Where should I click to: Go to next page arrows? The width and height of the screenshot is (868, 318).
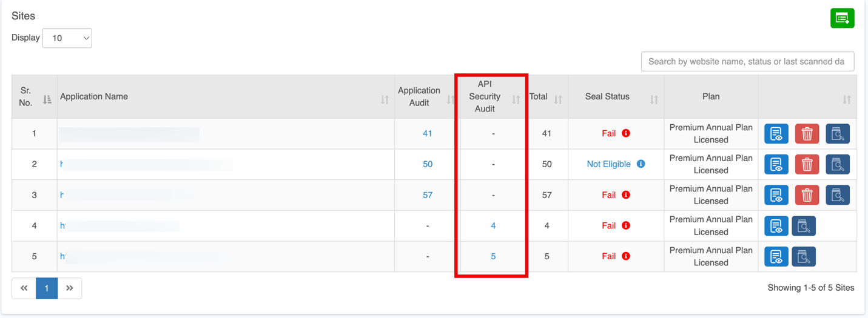[x=70, y=288]
